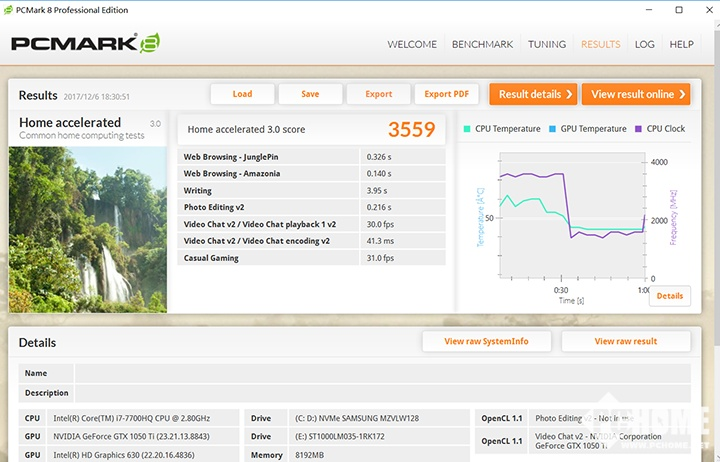This screenshot has height=462, width=720.
Task: Minimize the PCMark 8 window
Action: click(649, 10)
